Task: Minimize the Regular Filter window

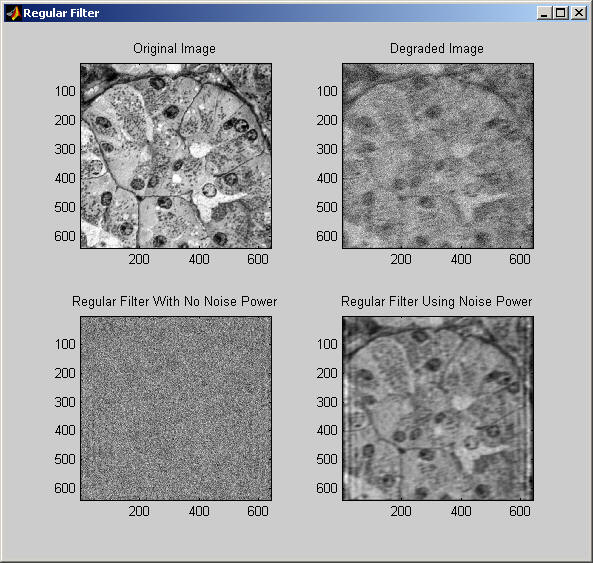Action: [x=544, y=13]
